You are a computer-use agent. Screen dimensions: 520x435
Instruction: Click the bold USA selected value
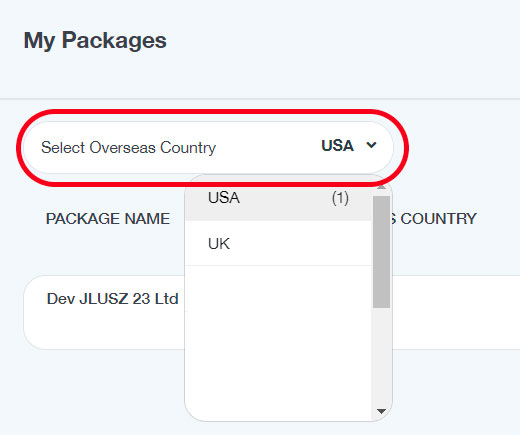pyautogui.click(x=337, y=146)
